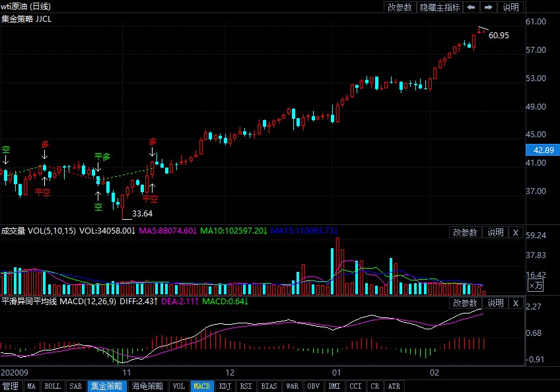
Task: Open the 管理 menu at bottom left
Action: click(x=11, y=386)
